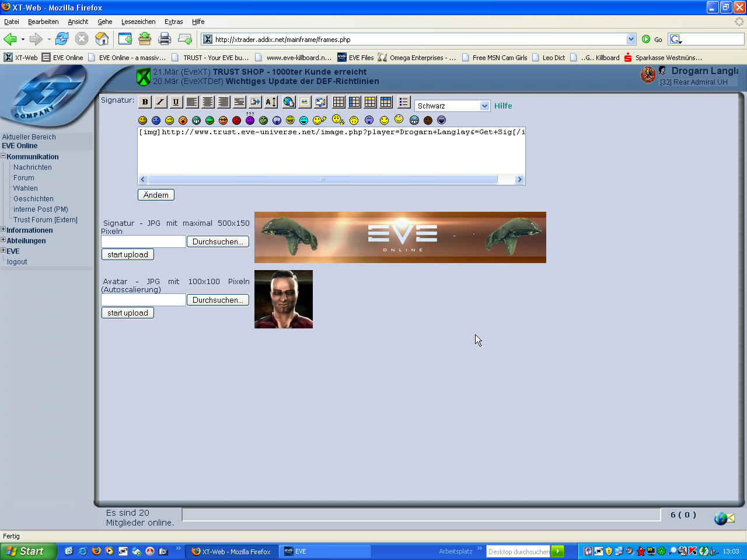747x560 pixels.
Task: Open the Sparkasse Westmüns bookmark
Action: pyautogui.click(x=663, y=57)
